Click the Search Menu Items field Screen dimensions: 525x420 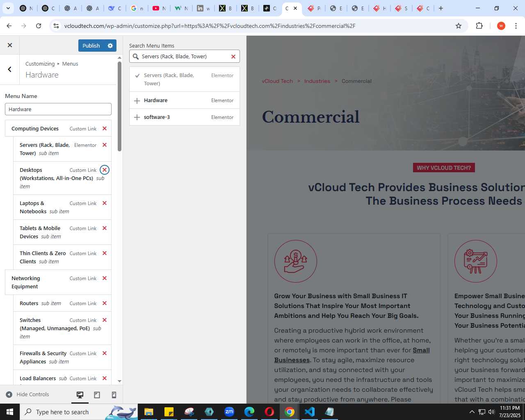point(184,57)
